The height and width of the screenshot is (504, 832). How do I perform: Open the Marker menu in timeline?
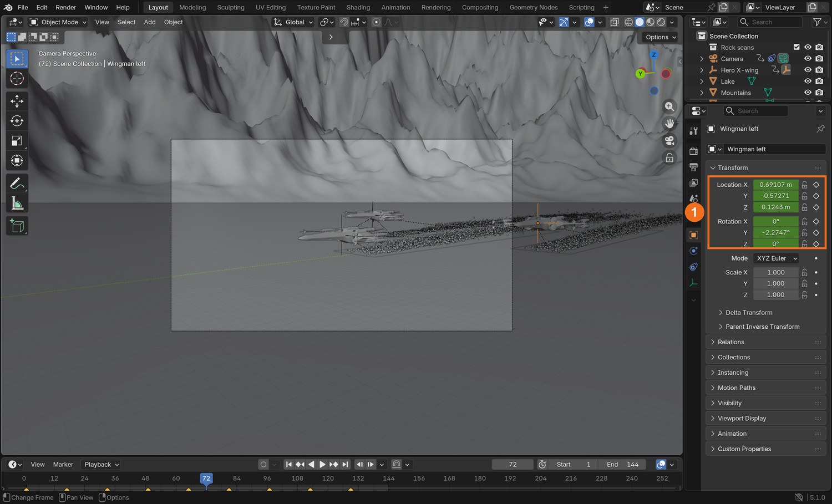click(63, 465)
